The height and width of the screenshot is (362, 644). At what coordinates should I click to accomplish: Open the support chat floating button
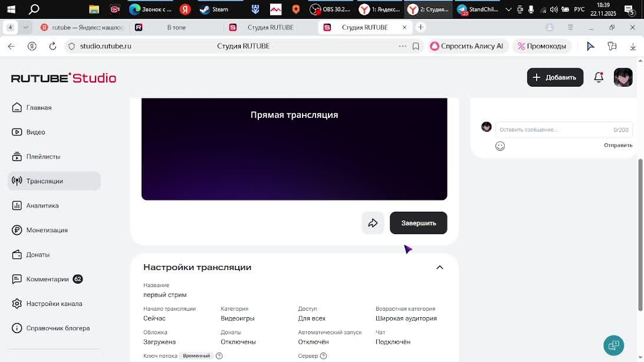pos(613,345)
